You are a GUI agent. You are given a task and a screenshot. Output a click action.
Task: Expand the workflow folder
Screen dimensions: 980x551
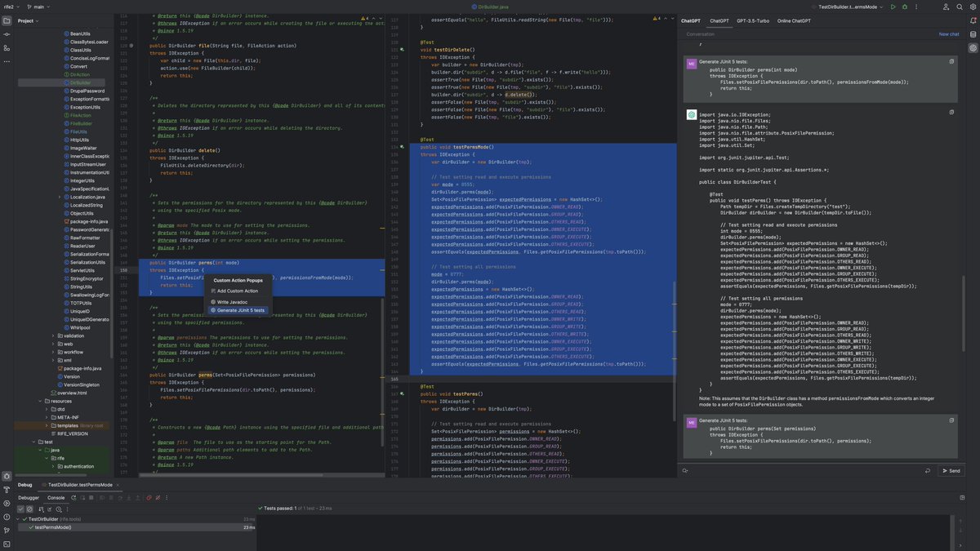point(53,352)
